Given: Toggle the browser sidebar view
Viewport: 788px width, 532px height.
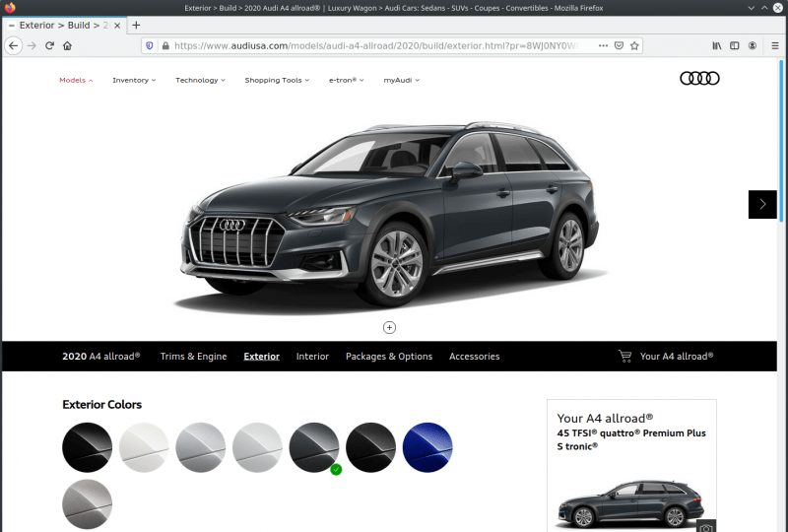Looking at the screenshot, I should pos(734,45).
